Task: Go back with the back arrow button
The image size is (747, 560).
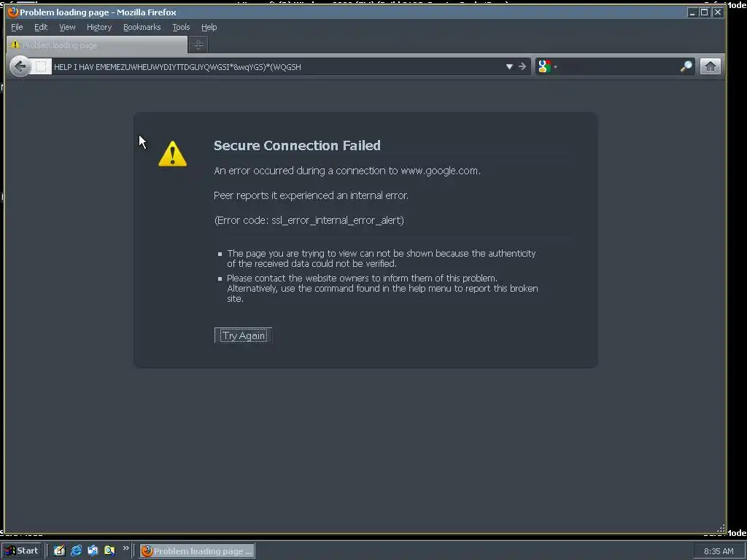Action: point(20,66)
